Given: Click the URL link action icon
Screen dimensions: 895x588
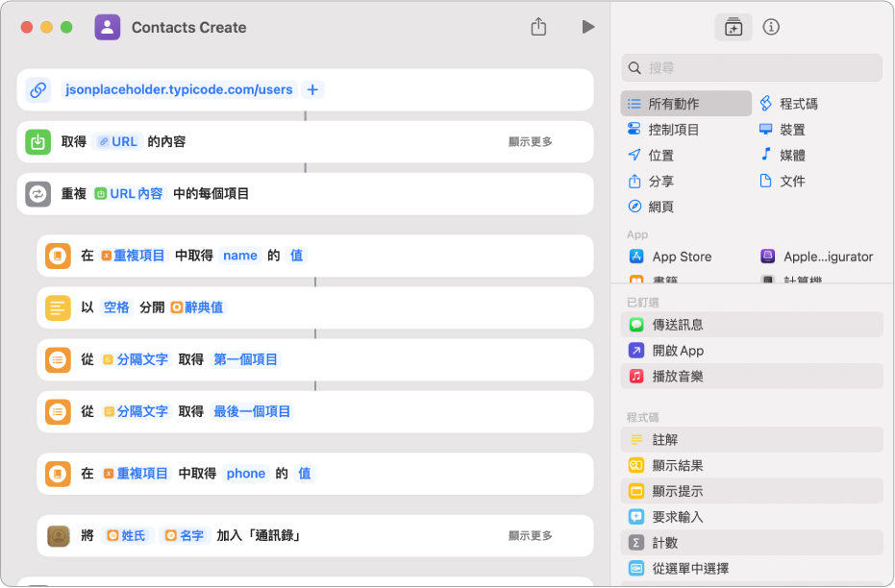Looking at the screenshot, I should click(x=38, y=89).
